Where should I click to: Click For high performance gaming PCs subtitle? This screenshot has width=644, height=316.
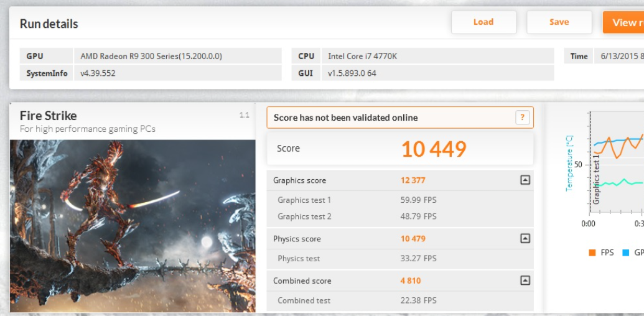[x=88, y=129]
